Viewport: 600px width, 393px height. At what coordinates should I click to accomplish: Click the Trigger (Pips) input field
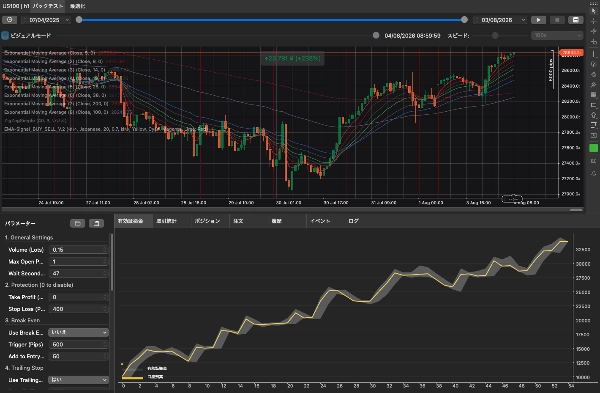pyautogui.click(x=78, y=344)
